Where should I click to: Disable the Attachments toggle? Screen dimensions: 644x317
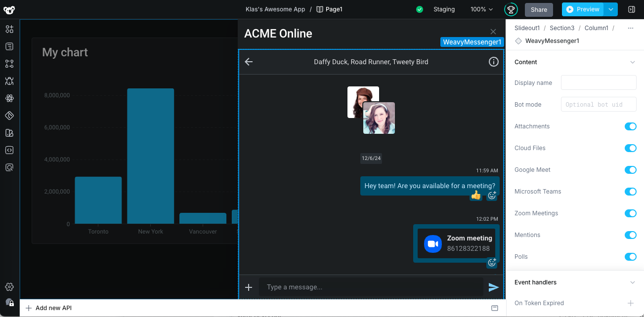[x=631, y=126]
